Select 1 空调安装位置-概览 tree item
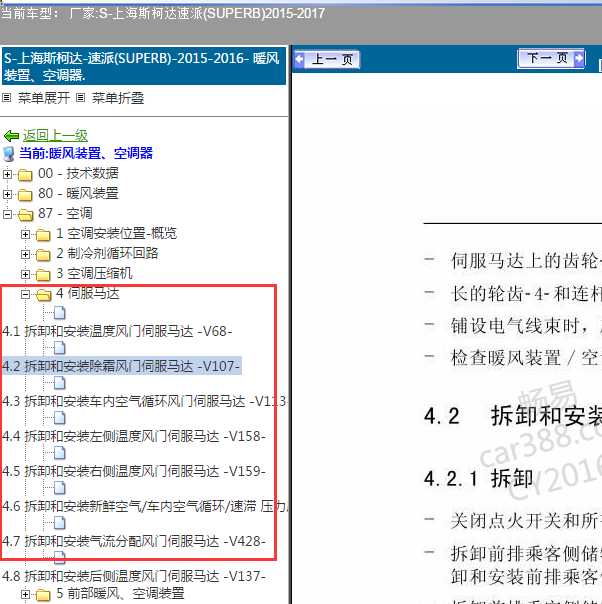602x604 pixels. coord(116,234)
